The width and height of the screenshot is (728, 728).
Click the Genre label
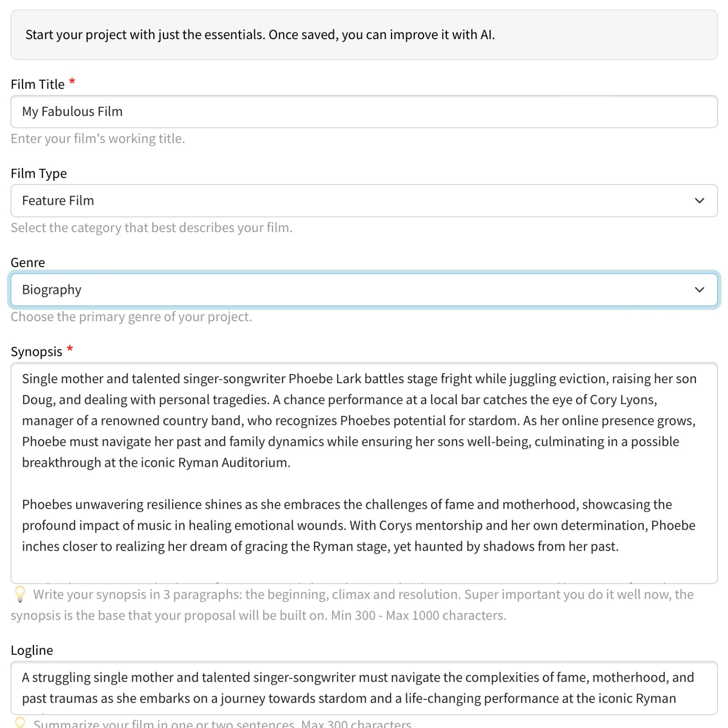click(28, 263)
